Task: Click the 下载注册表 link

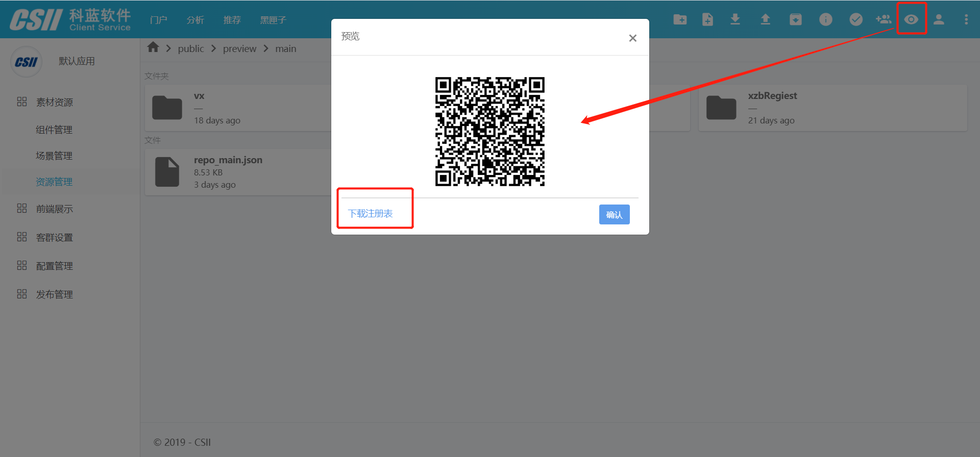Action: [x=371, y=214]
